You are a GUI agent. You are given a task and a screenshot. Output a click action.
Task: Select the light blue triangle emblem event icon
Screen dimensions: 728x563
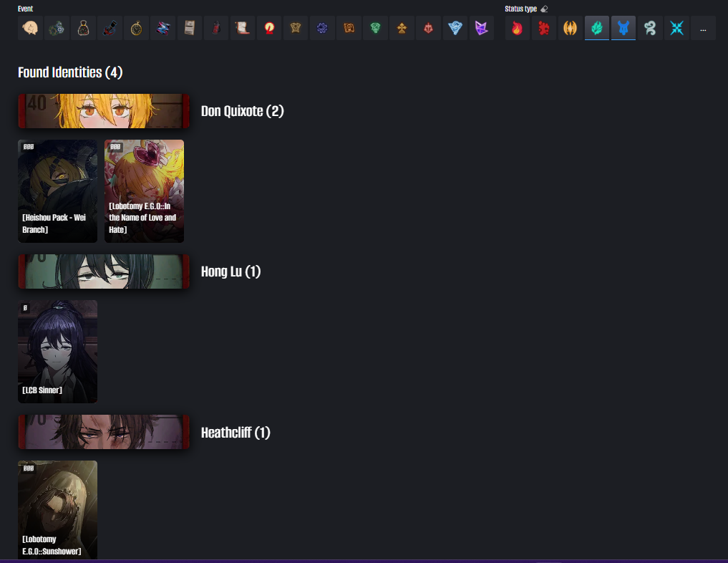point(455,28)
